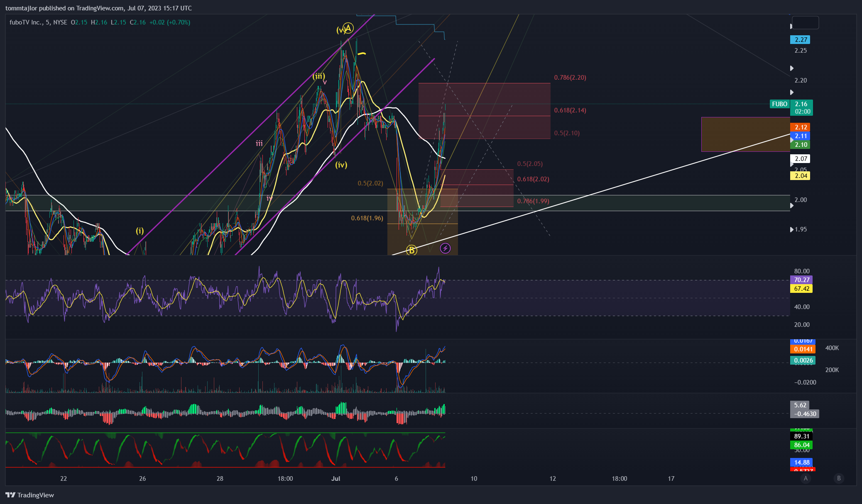Click the tommtajlor author name in header
The height and width of the screenshot is (504, 862).
(21, 8)
